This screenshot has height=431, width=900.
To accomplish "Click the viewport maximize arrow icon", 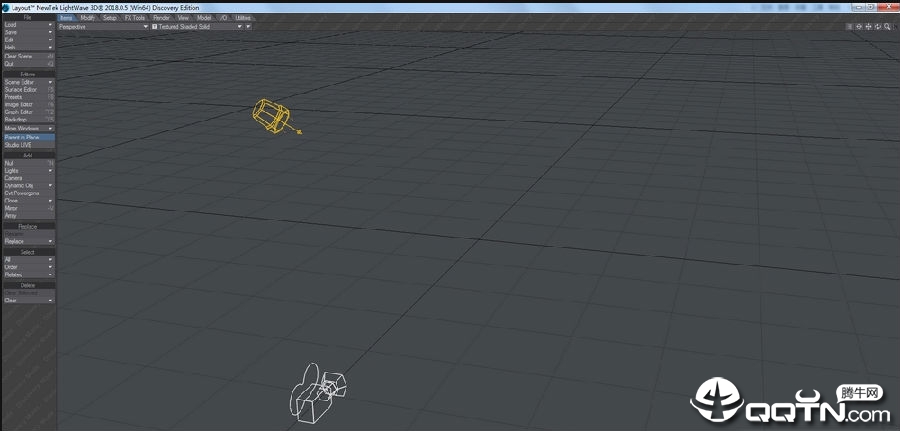I will click(x=895, y=26).
